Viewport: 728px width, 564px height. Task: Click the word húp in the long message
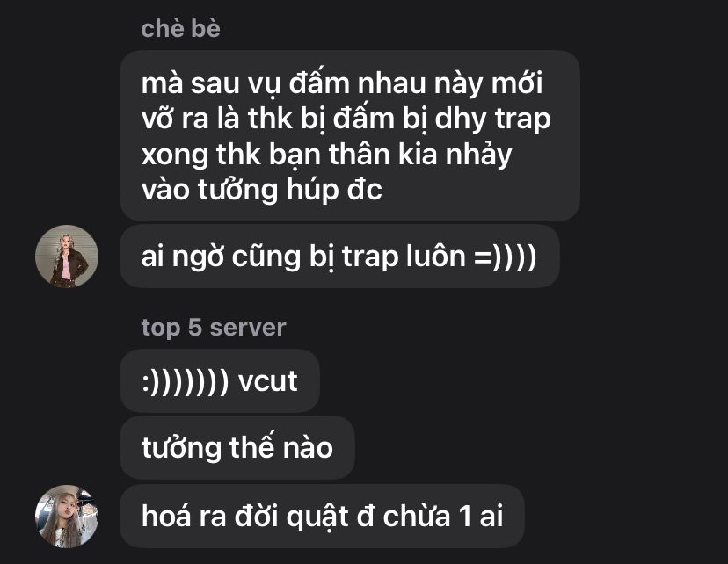click(311, 190)
